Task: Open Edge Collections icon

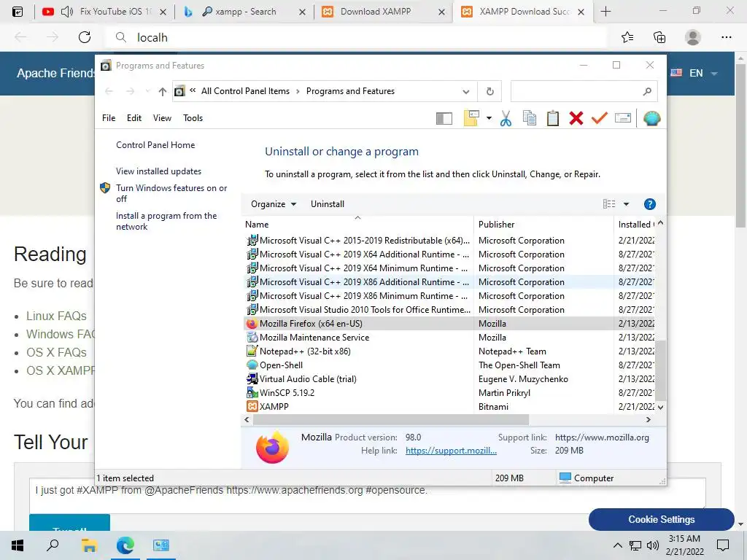Action: (x=659, y=37)
